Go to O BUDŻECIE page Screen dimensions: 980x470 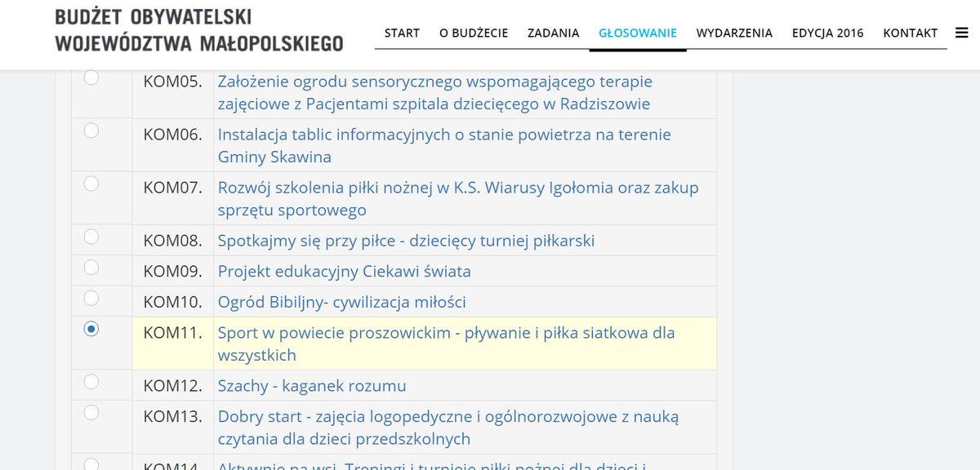click(474, 33)
